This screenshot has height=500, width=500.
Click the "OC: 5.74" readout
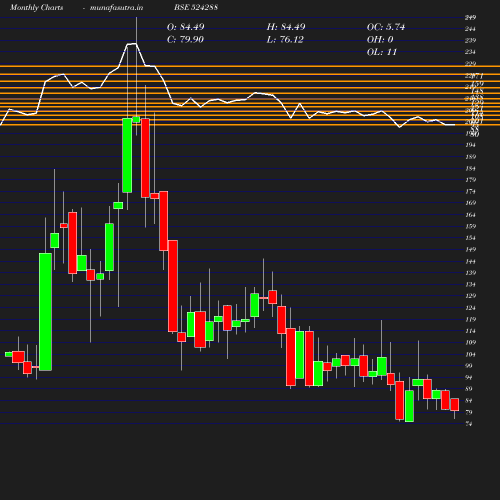(386, 27)
